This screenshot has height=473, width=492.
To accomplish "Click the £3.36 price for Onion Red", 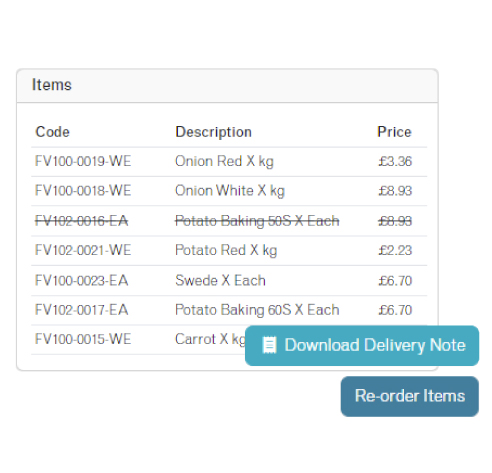I will (x=395, y=161).
